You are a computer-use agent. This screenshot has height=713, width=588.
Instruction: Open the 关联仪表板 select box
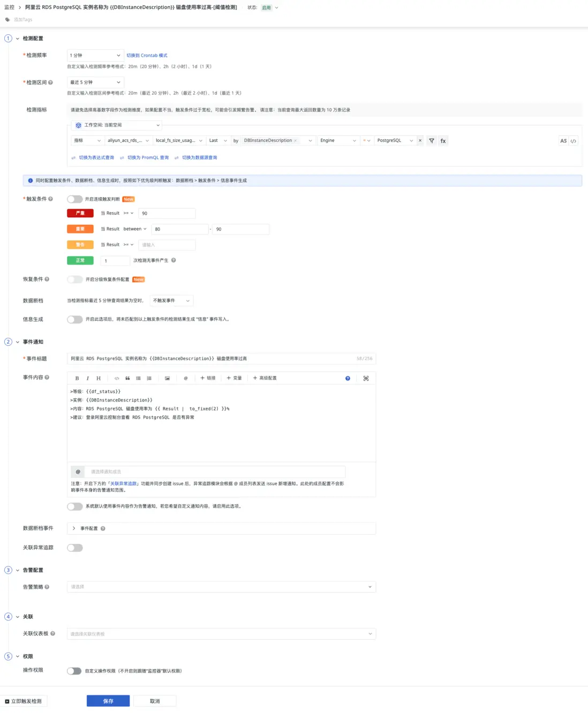(x=221, y=634)
